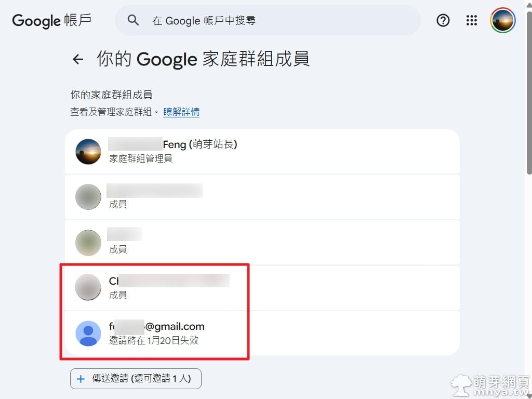Focus the 在 Google 帳戶中搜尋 search field
Screen dimensions: 532x399
[281, 20]
